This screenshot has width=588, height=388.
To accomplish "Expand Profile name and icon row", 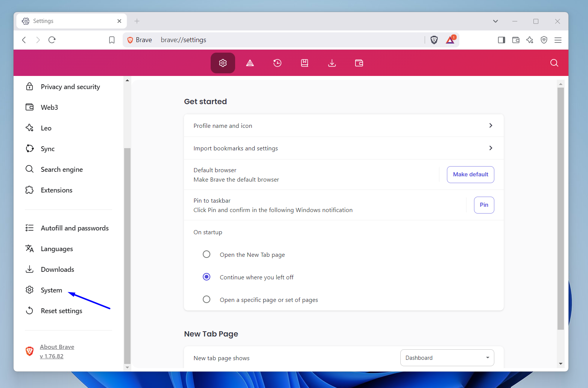I will [344, 126].
